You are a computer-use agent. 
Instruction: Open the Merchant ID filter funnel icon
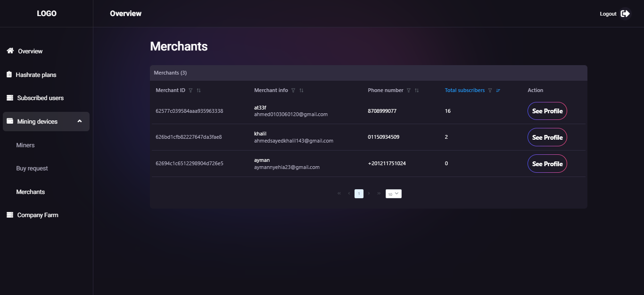[x=190, y=90]
